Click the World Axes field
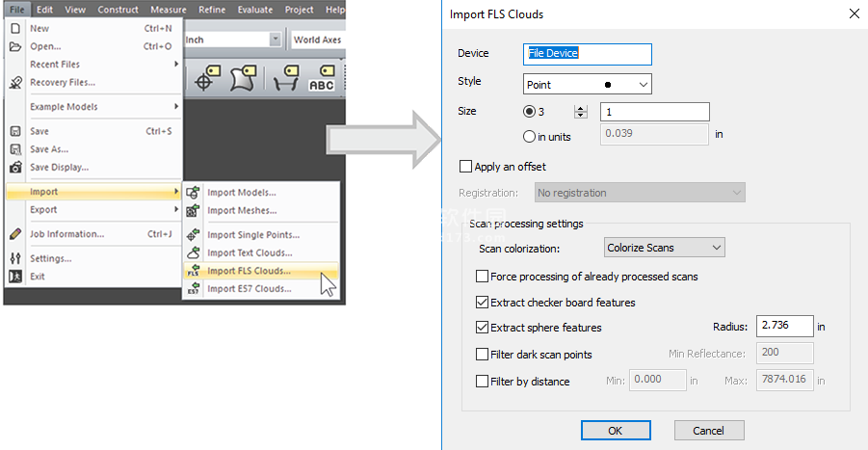This screenshot has width=868, height=450. [318, 40]
